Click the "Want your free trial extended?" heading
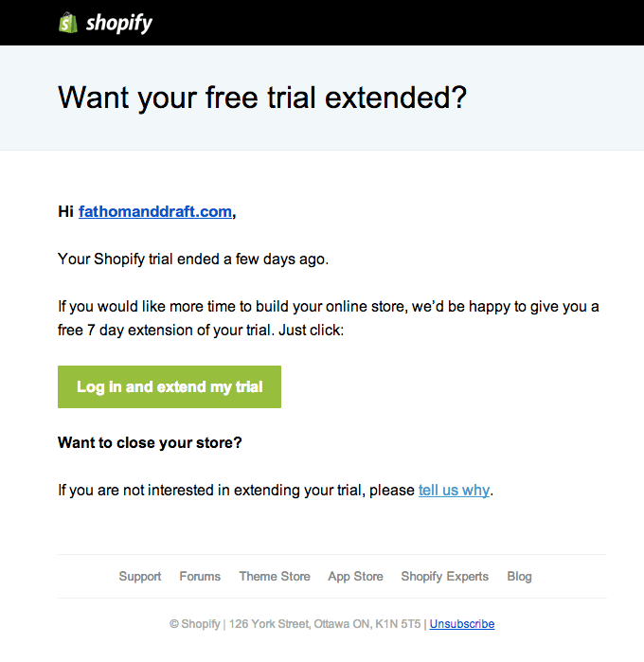Screen dimensions: 644x662 [262, 98]
